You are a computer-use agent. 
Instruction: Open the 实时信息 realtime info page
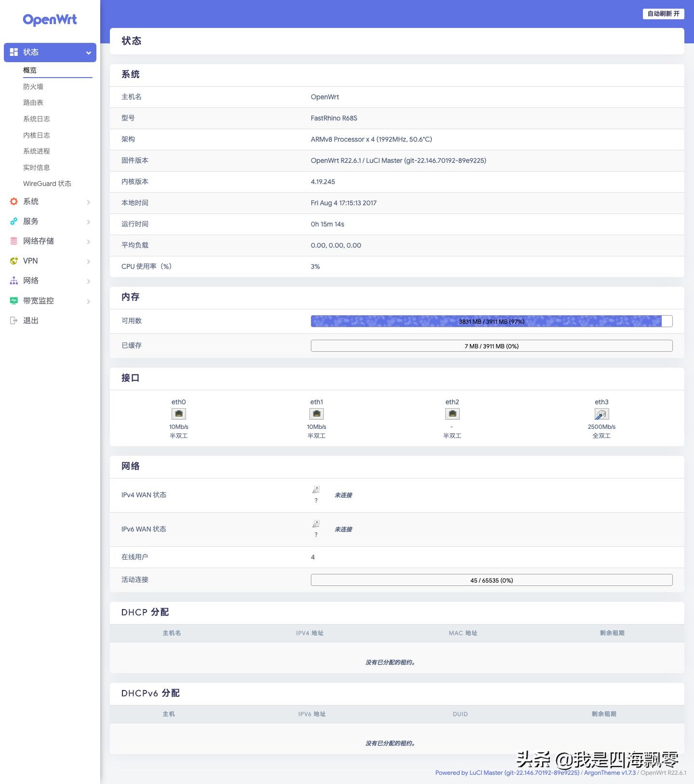(37, 168)
